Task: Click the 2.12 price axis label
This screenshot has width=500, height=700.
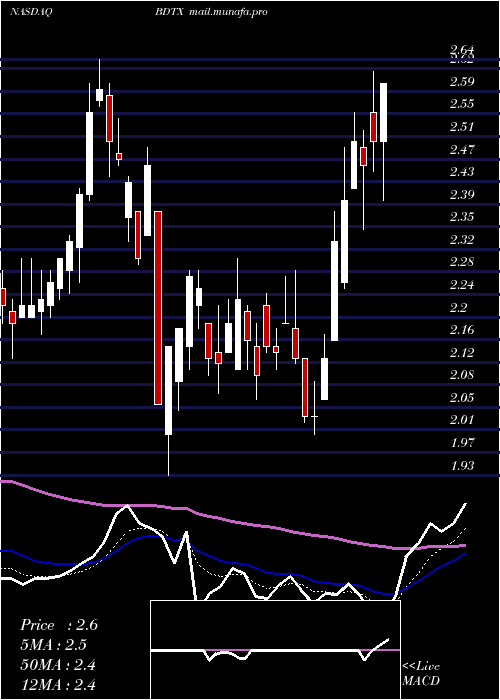Action: coord(462,353)
